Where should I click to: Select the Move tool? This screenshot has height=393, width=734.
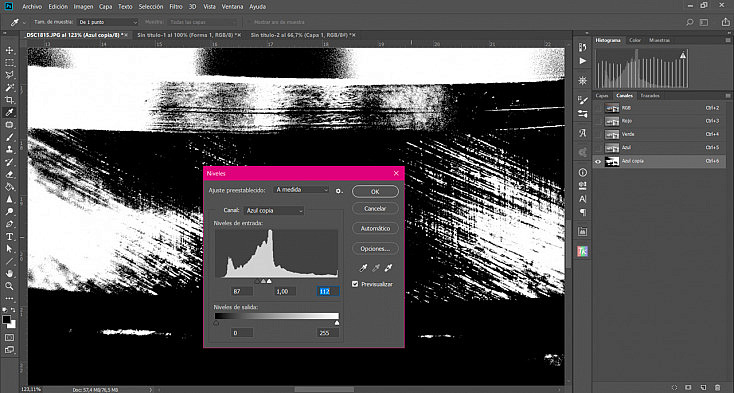click(x=9, y=51)
